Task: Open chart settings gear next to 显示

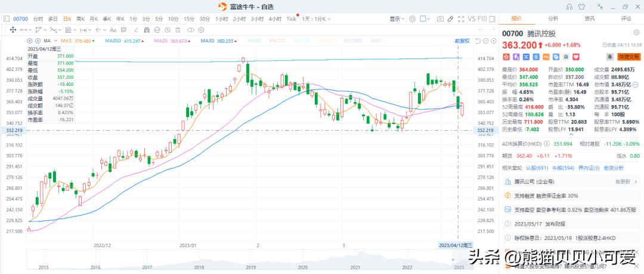Action: (413, 19)
